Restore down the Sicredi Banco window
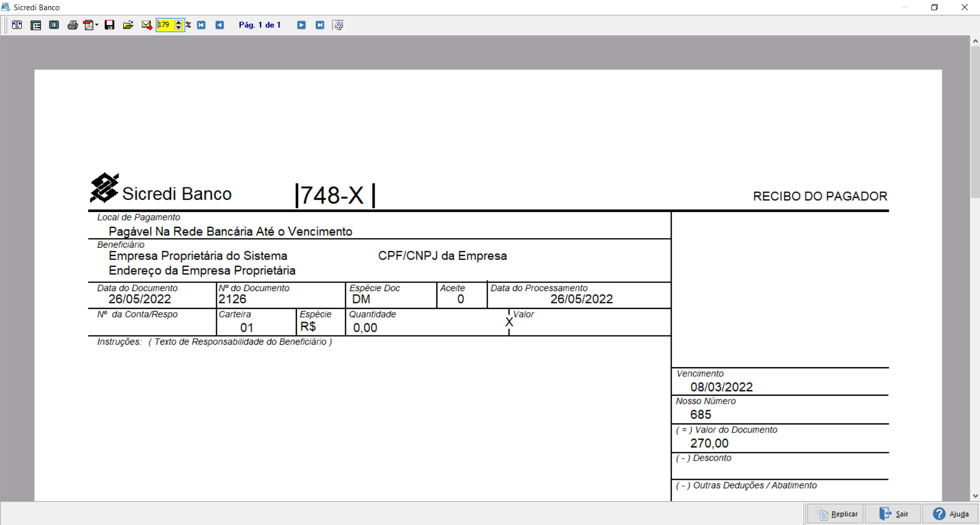The width and height of the screenshot is (980, 525). tap(935, 7)
